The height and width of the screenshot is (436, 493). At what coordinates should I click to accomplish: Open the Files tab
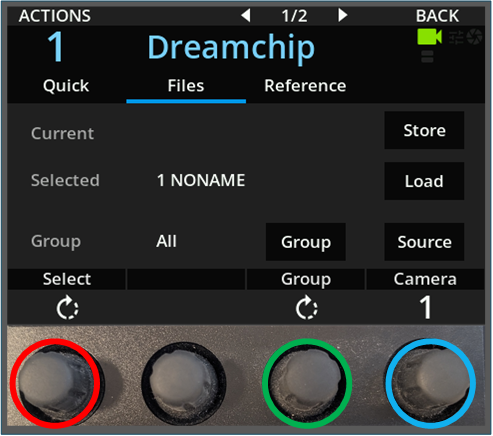[186, 86]
